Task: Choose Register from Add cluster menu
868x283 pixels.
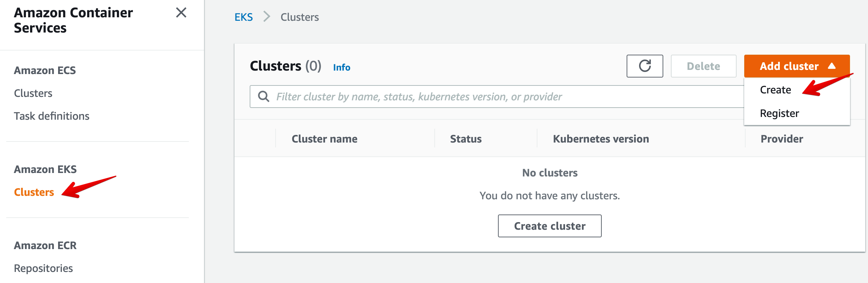Action: [779, 113]
